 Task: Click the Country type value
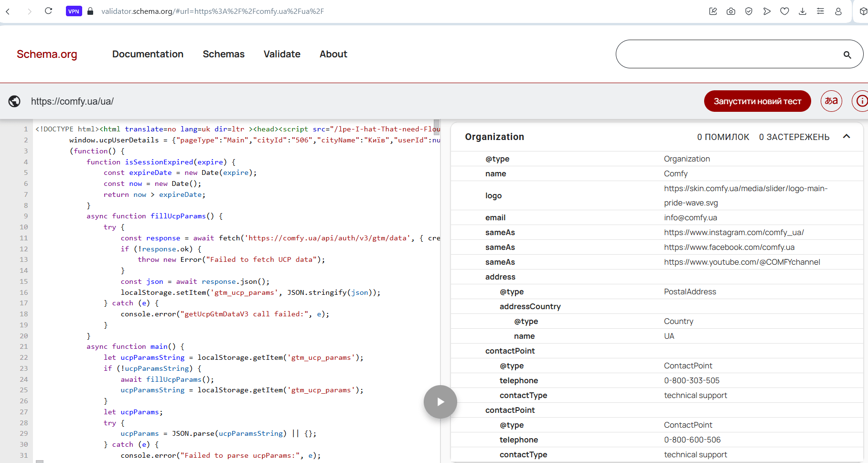[678, 321]
